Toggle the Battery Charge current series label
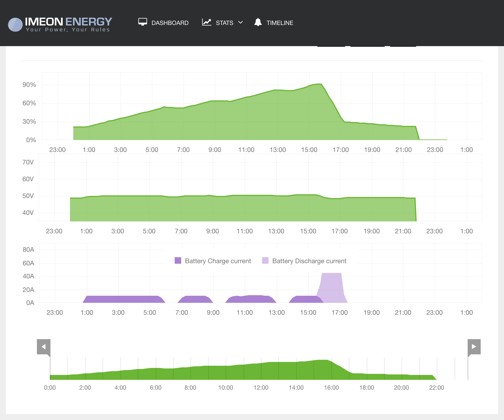Image resolution: width=504 pixels, height=420 pixels. (218, 261)
